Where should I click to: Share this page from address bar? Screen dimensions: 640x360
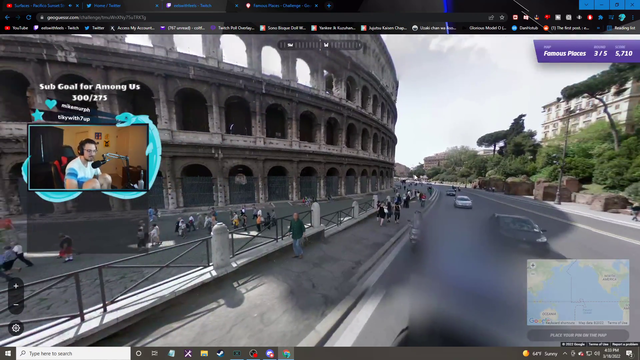tap(491, 18)
